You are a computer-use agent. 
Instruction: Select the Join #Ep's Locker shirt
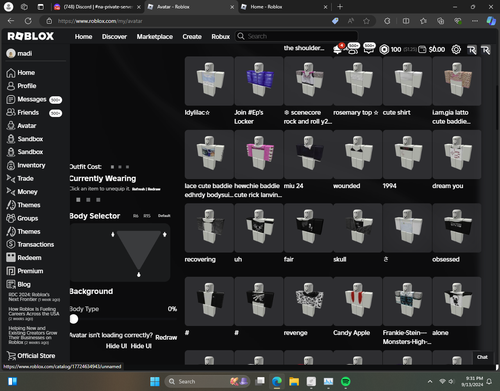pos(259,81)
